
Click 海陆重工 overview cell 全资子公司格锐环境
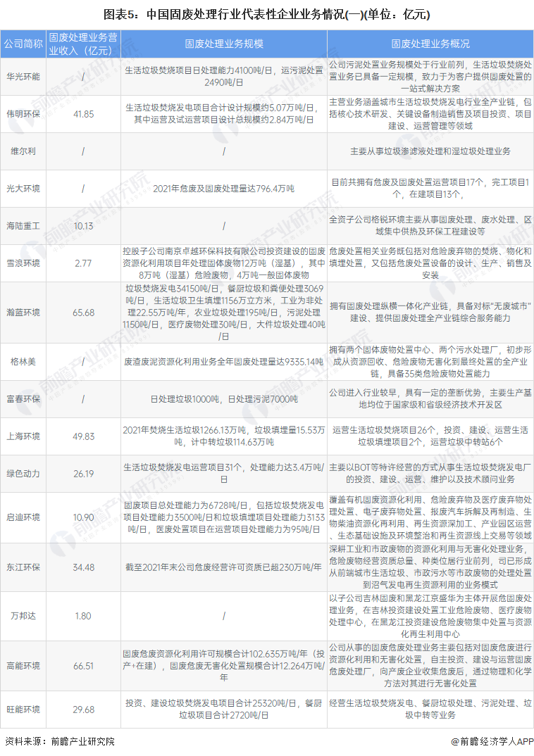coord(430,226)
